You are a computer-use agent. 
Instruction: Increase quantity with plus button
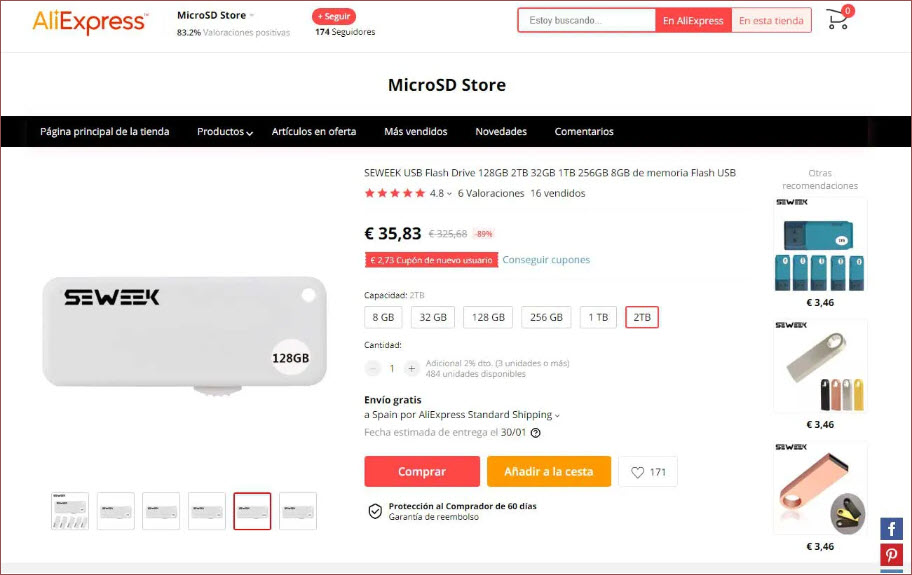[x=411, y=368]
